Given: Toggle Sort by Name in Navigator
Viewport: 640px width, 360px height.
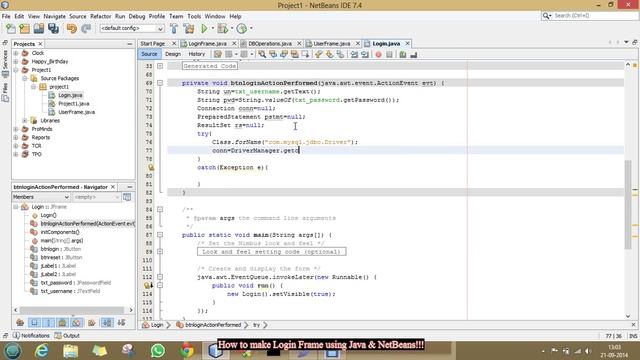Looking at the screenshot, I should pos(107,322).
